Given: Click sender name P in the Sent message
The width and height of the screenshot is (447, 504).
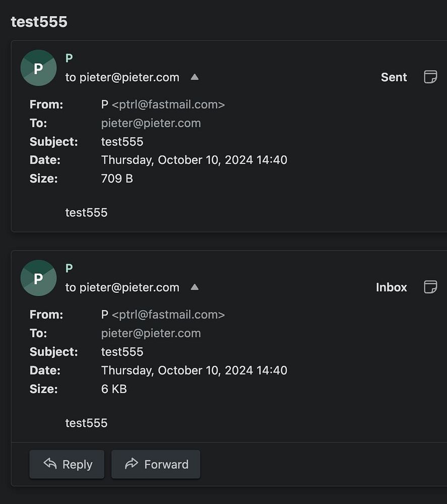Looking at the screenshot, I should pyautogui.click(x=69, y=58).
